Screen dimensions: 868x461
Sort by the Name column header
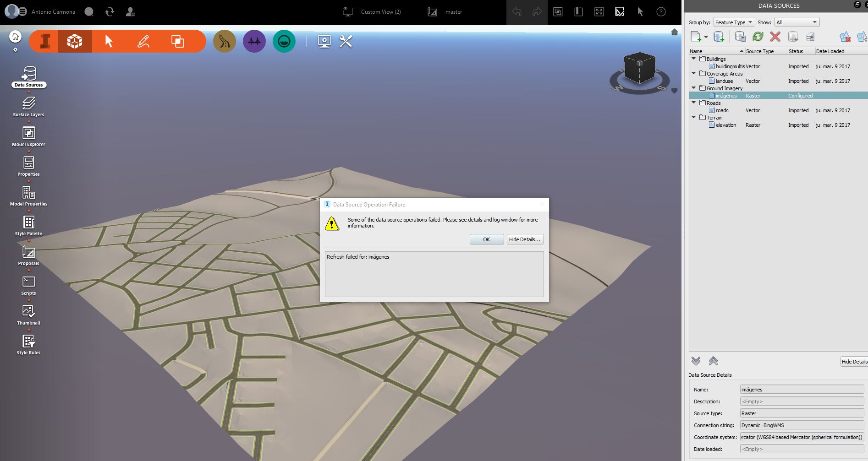point(717,51)
